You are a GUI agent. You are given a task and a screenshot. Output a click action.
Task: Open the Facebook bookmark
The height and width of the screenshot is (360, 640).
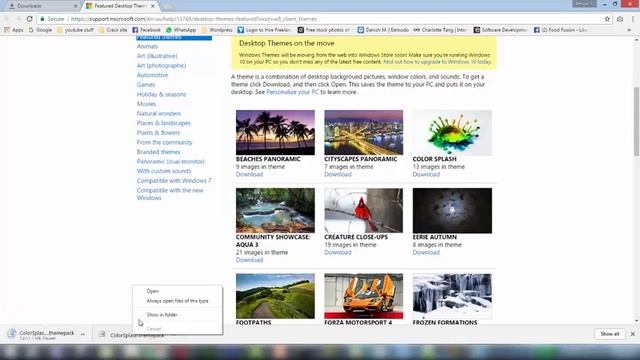[147, 30]
